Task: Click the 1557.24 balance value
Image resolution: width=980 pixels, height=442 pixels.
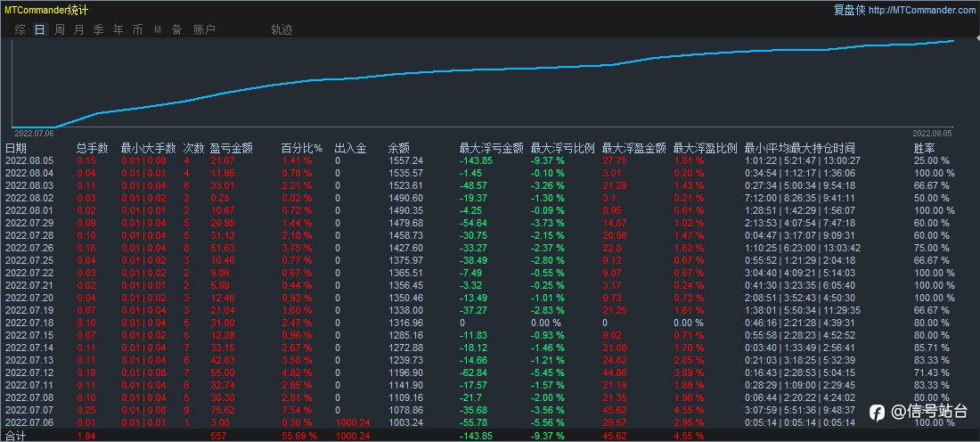Action: 405,160
